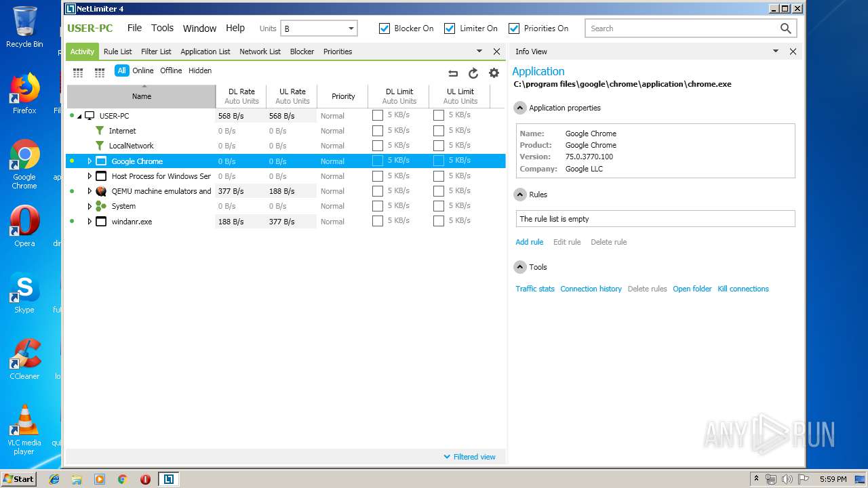Enable DL Limit for Google Chrome row
The height and width of the screenshot is (488, 868).
[x=378, y=161]
